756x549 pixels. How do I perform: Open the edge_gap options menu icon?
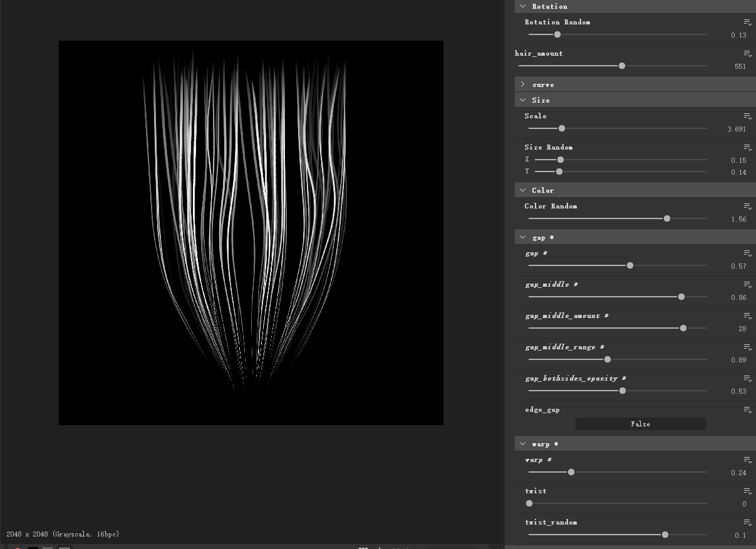(747, 410)
